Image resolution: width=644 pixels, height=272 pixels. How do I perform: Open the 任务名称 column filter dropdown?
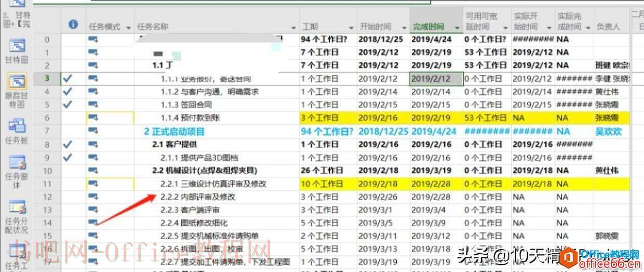[x=294, y=28]
